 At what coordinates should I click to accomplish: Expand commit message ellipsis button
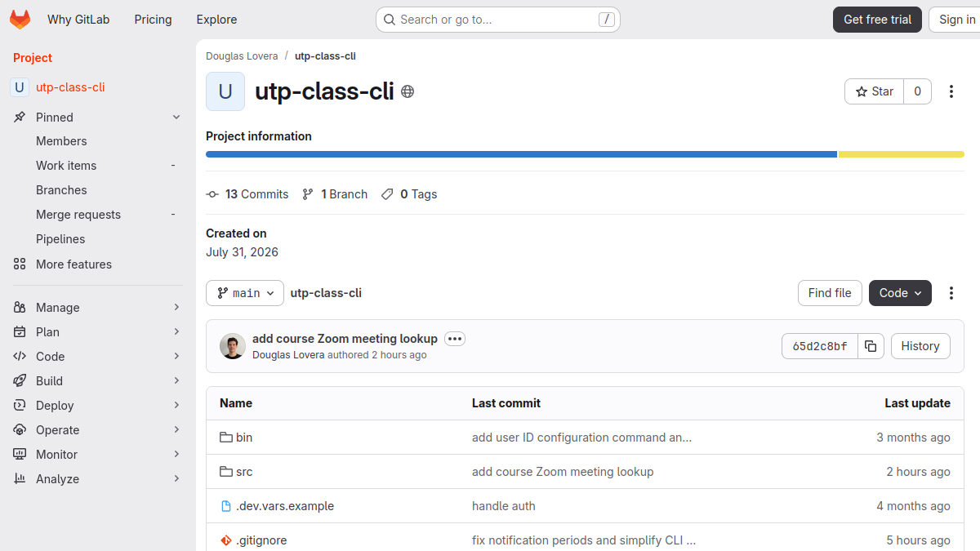point(455,339)
